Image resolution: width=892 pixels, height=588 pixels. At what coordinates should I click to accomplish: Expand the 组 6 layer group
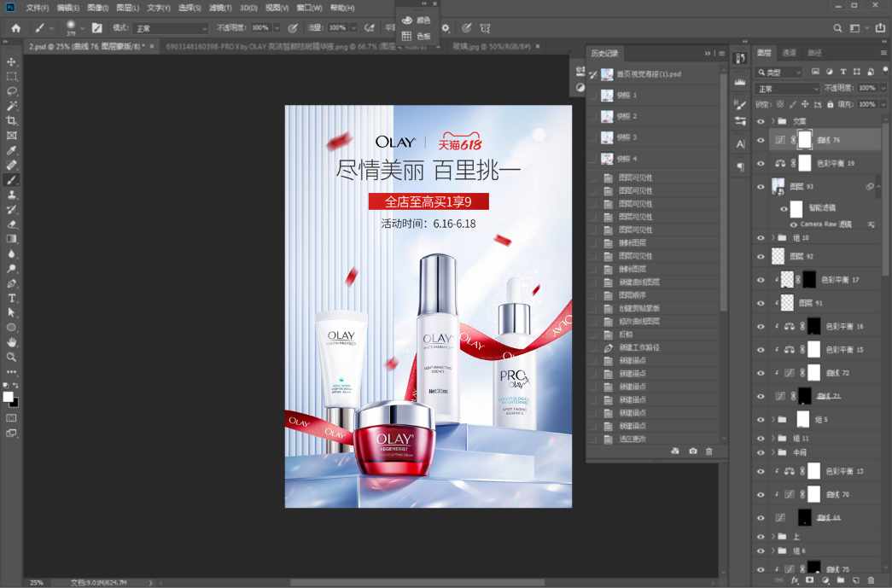tap(773, 550)
